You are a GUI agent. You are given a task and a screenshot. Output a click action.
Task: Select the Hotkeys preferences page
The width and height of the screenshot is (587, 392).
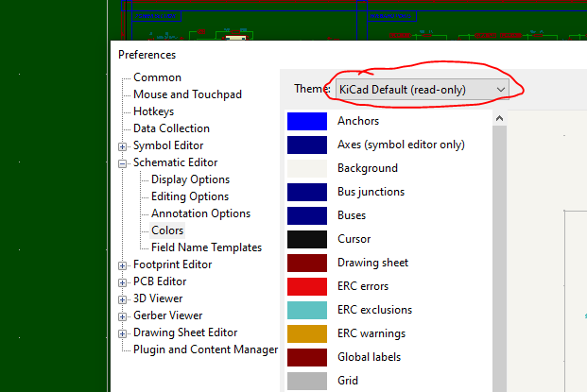(x=153, y=111)
